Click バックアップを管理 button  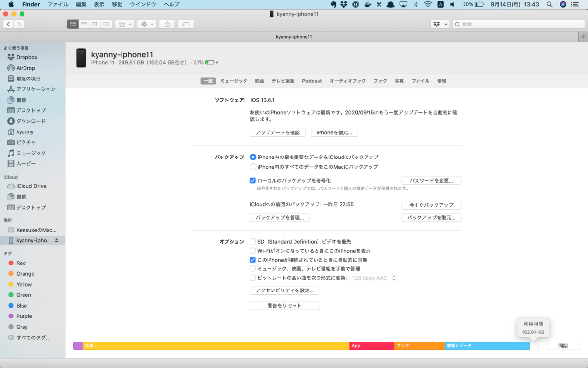tap(280, 217)
